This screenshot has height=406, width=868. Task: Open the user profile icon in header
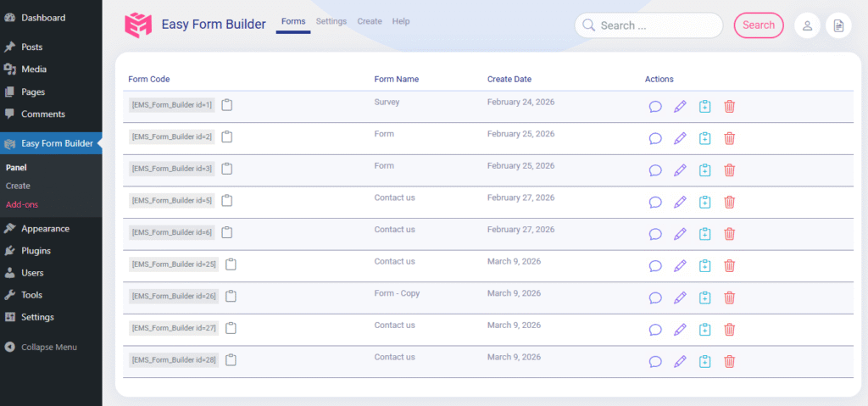[807, 25]
